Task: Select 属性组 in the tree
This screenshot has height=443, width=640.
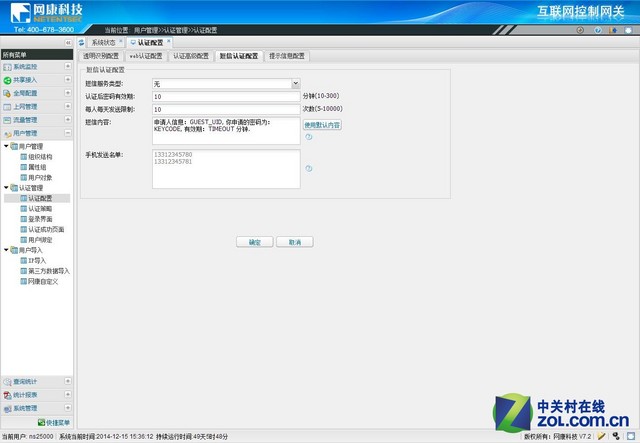Action: 37,167
